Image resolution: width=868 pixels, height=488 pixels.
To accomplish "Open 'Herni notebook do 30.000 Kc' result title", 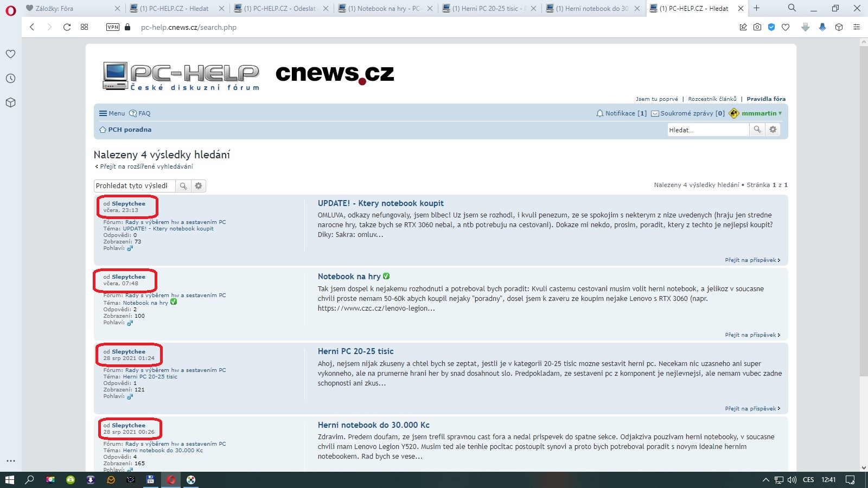I will coord(374,425).
